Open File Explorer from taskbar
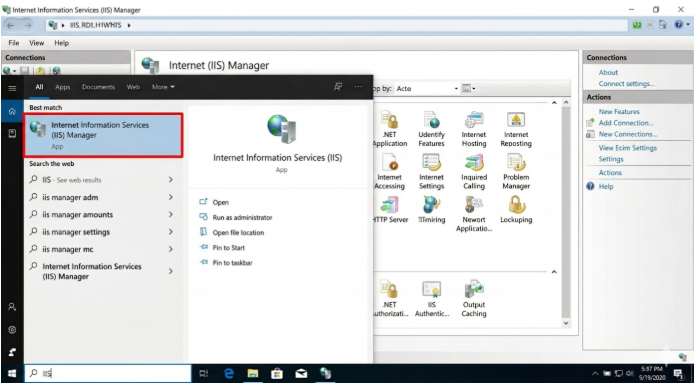This screenshot has width=698, height=384. coord(253,374)
